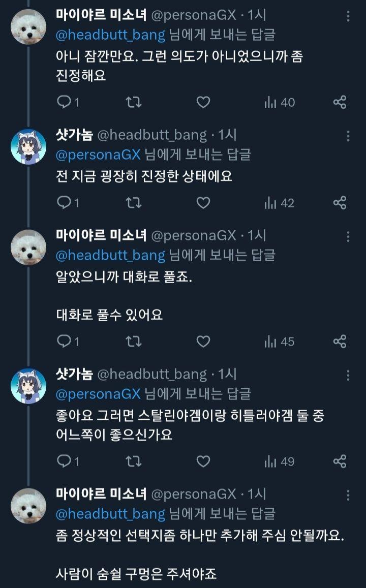Open @headbutt_bang mention in the first tweet

110,35
